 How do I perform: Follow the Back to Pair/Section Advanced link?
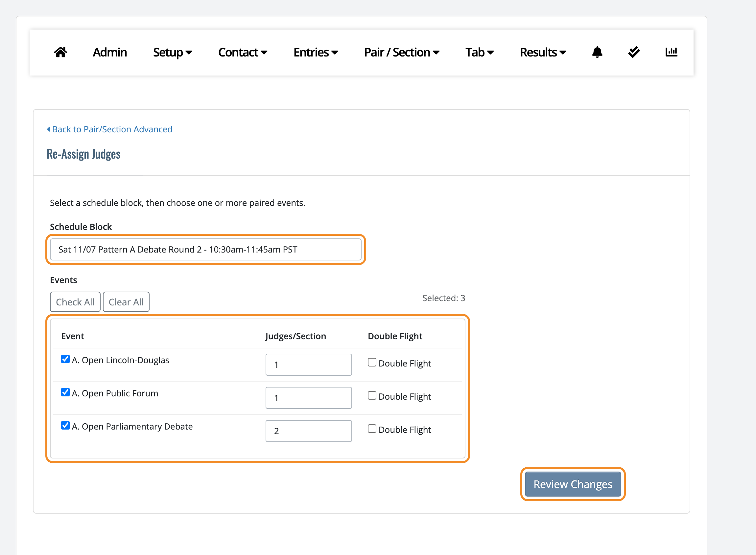[112, 129]
